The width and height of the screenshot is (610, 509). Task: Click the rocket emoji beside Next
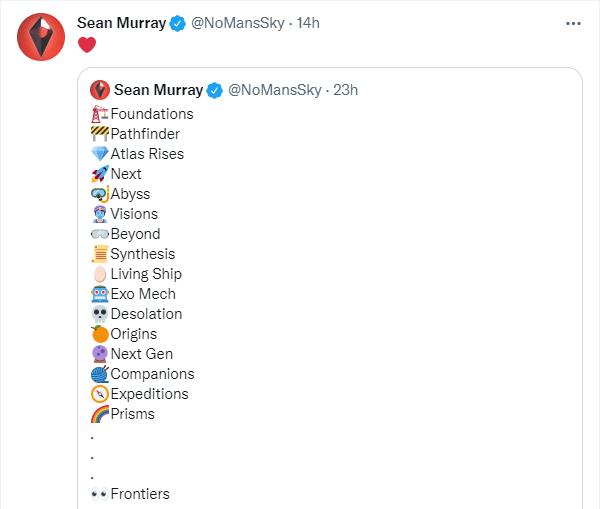pyautogui.click(x=99, y=174)
